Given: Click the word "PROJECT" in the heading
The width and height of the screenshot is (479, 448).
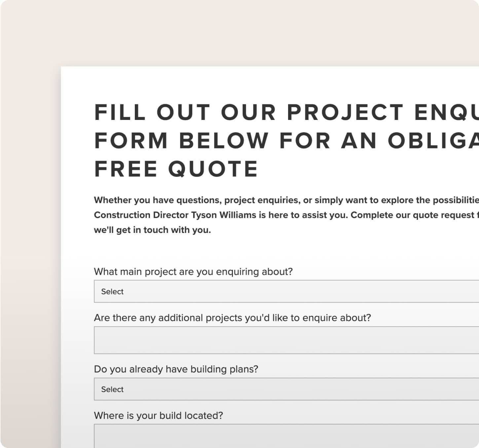Looking at the screenshot, I should (x=345, y=112).
